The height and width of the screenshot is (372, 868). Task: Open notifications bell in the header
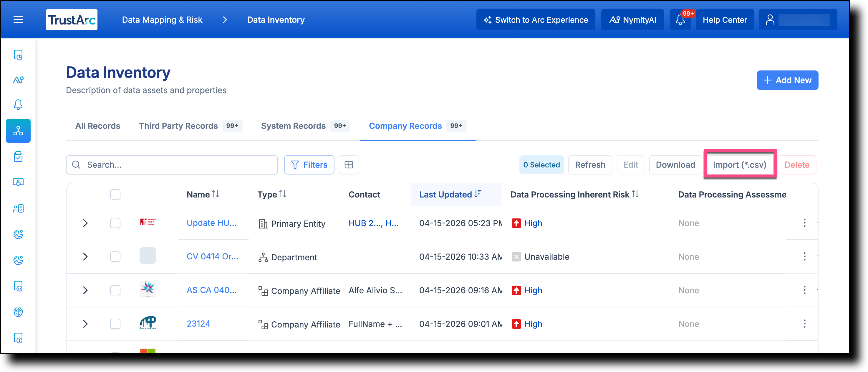[x=680, y=19]
